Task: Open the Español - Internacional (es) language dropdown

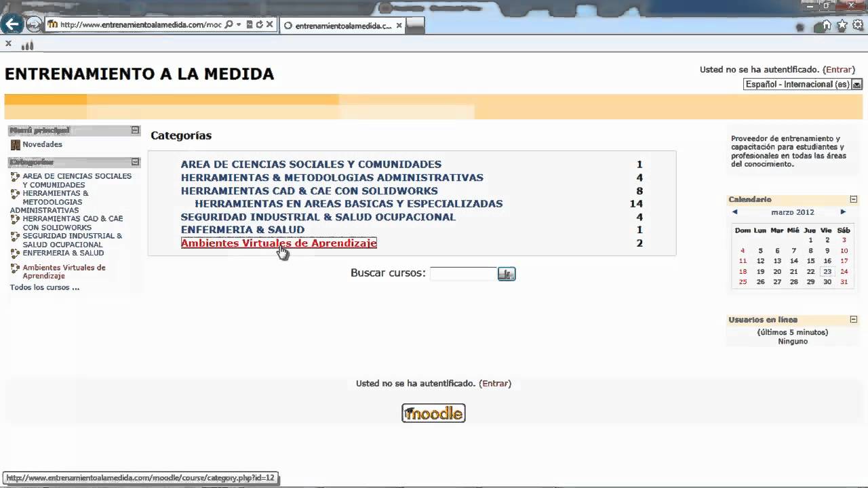Action: (803, 85)
